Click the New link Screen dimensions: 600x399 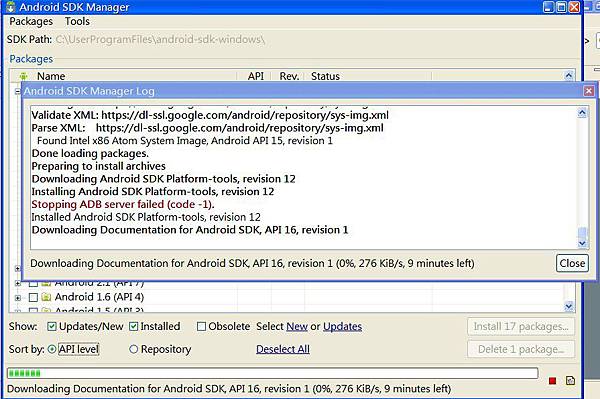click(297, 326)
